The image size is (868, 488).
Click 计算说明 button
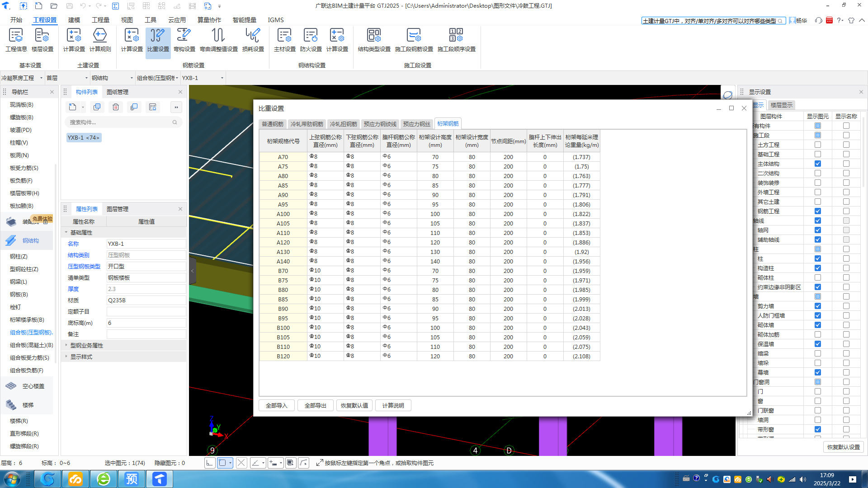coord(393,405)
